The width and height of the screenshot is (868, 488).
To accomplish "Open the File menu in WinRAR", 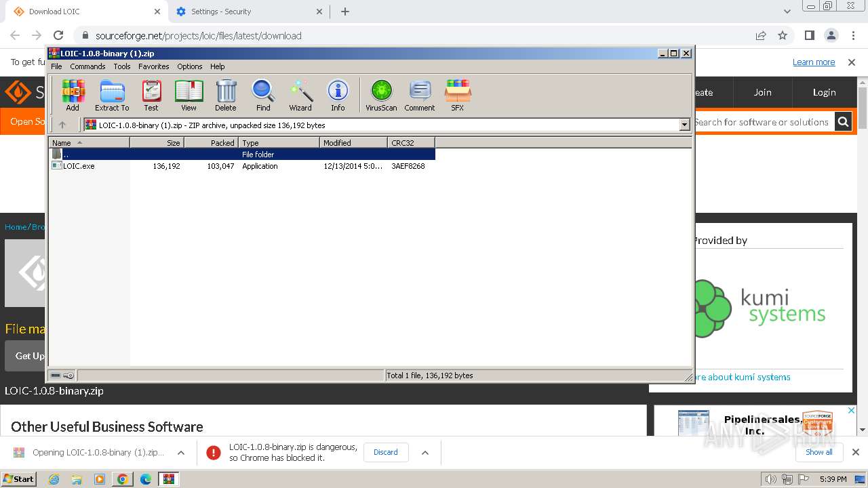I will click(x=56, y=66).
